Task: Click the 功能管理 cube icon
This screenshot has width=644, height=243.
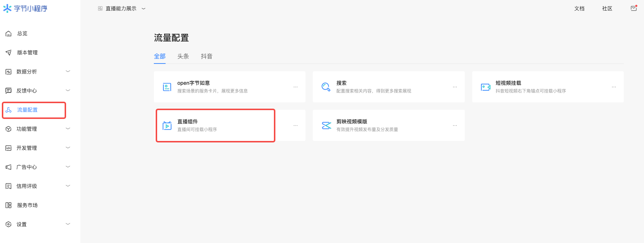Action: tap(8, 129)
